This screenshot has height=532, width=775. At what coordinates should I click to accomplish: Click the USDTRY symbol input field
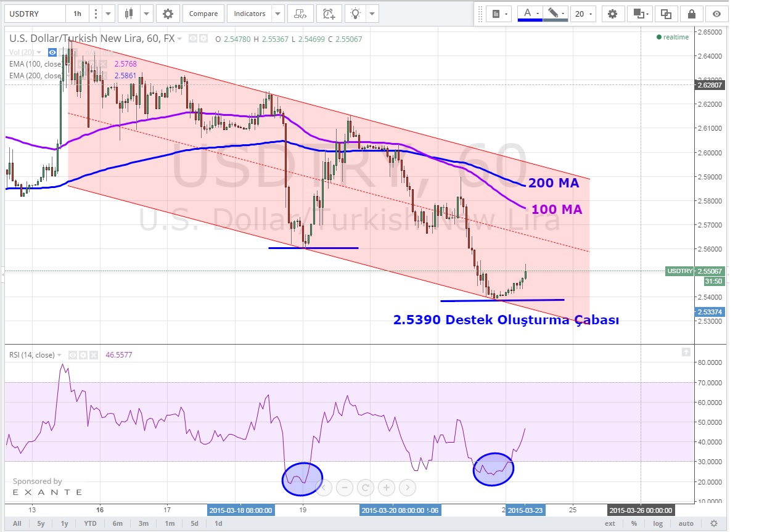(x=34, y=14)
